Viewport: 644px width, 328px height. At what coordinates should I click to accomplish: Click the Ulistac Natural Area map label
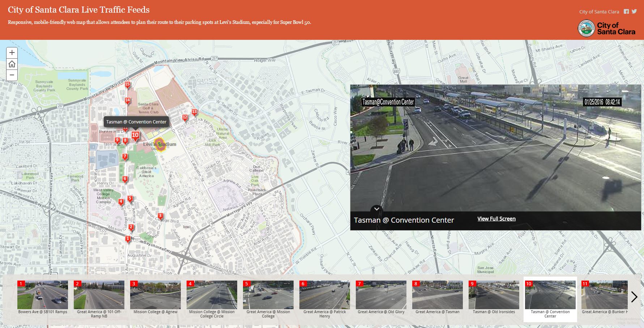coord(223,133)
